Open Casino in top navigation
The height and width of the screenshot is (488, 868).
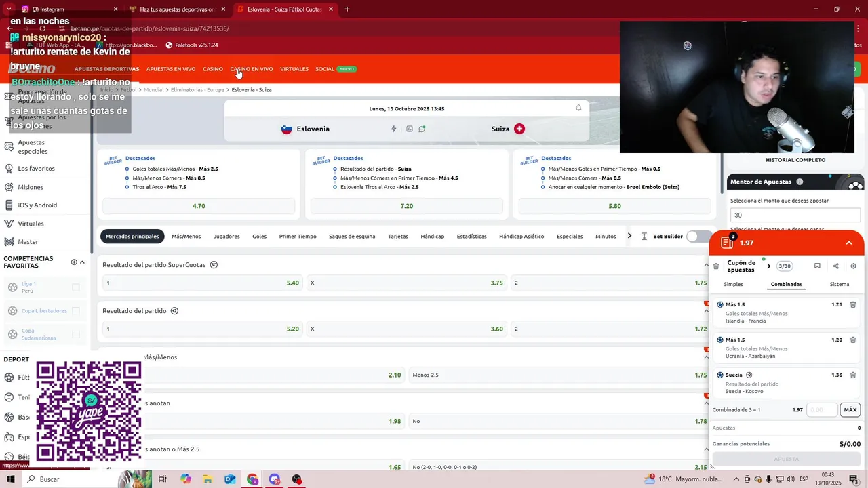pyautogui.click(x=212, y=69)
